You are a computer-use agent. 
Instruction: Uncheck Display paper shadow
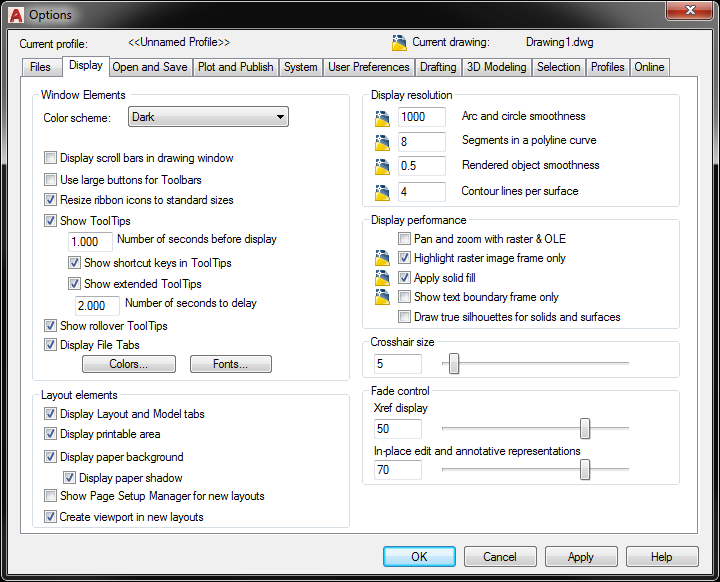pos(69,478)
